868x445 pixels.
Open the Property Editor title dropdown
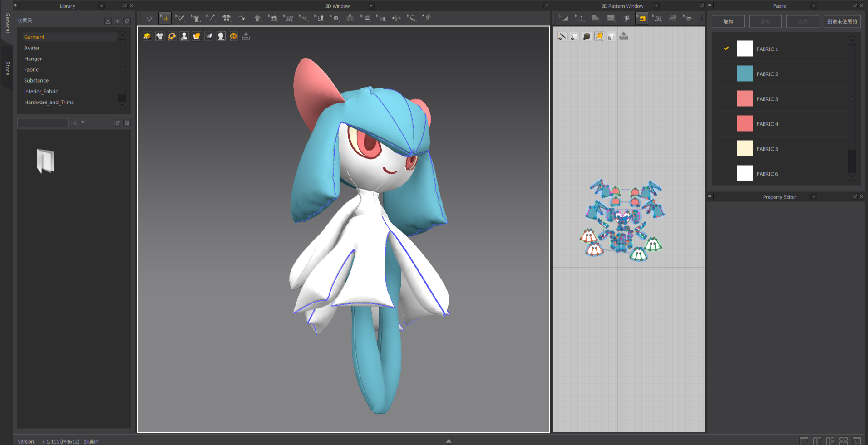tap(814, 197)
